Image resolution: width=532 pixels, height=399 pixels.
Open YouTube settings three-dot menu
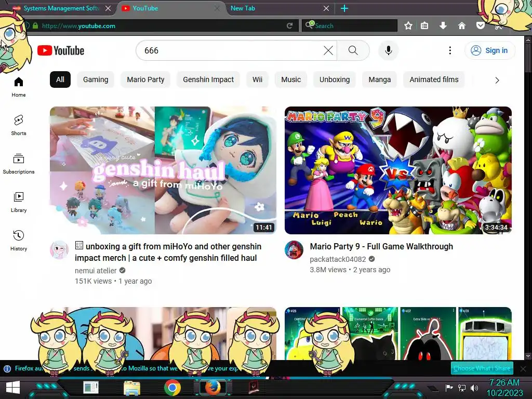[x=450, y=50]
